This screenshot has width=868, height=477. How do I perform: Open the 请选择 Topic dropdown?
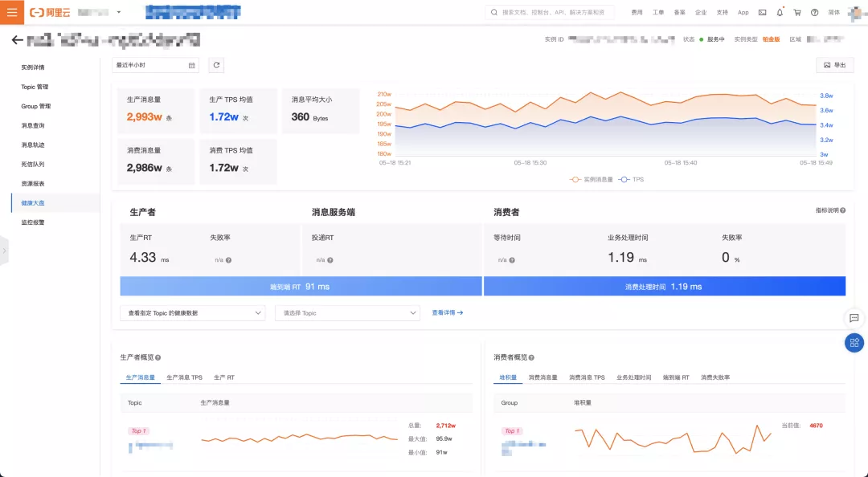click(347, 313)
